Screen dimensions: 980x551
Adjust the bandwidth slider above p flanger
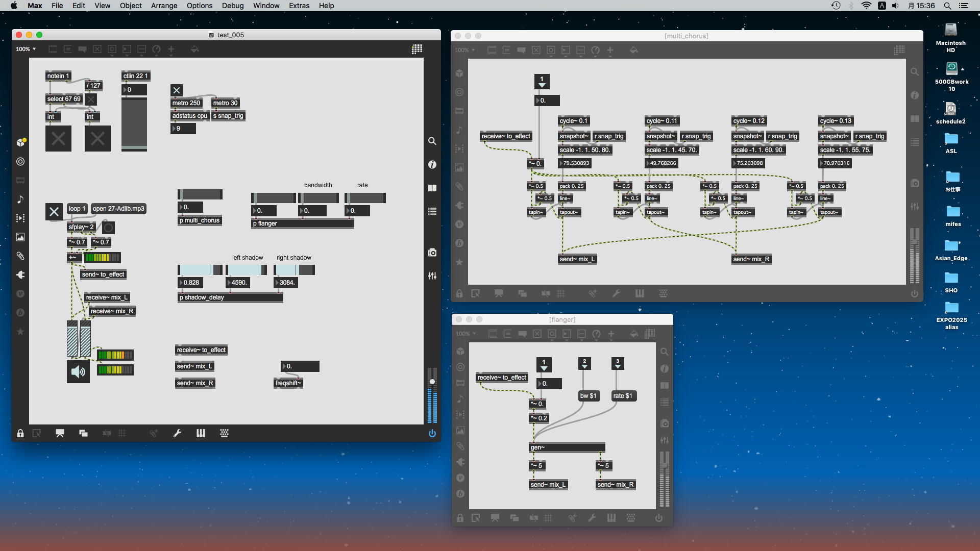[x=318, y=197]
